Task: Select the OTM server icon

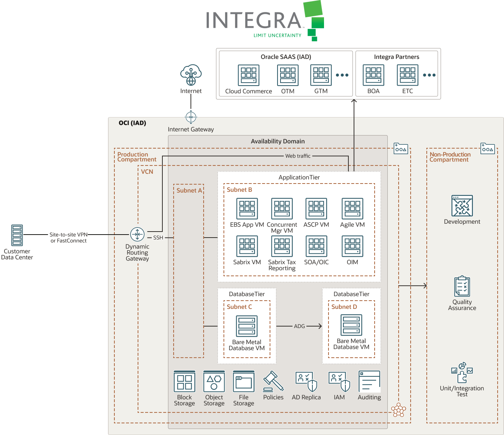Action: (288, 75)
